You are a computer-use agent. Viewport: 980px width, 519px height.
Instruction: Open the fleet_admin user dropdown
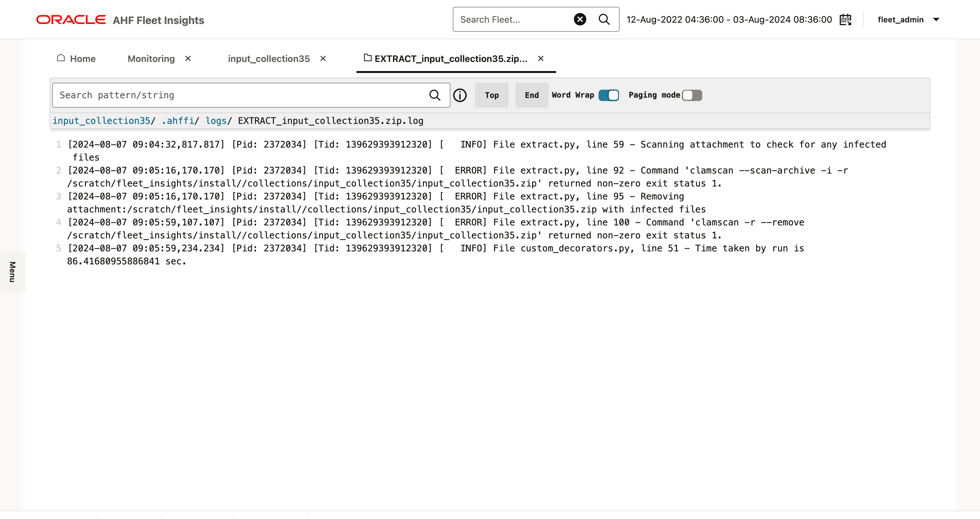pos(909,19)
